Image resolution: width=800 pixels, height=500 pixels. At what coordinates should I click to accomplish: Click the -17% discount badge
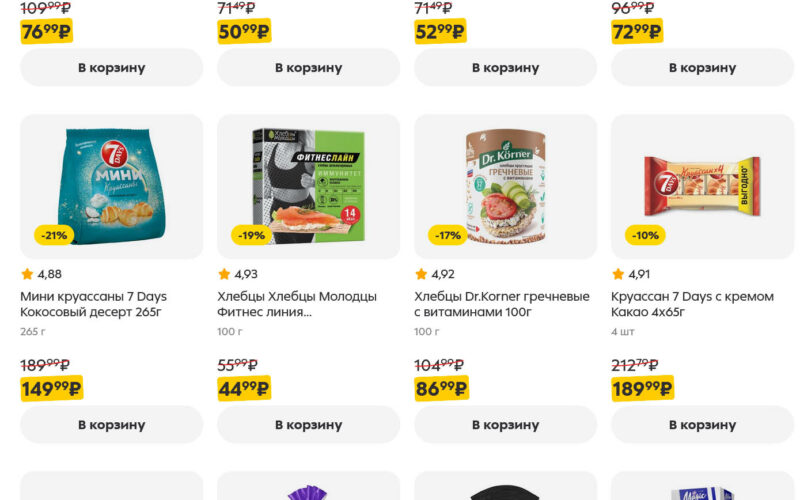point(446,236)
